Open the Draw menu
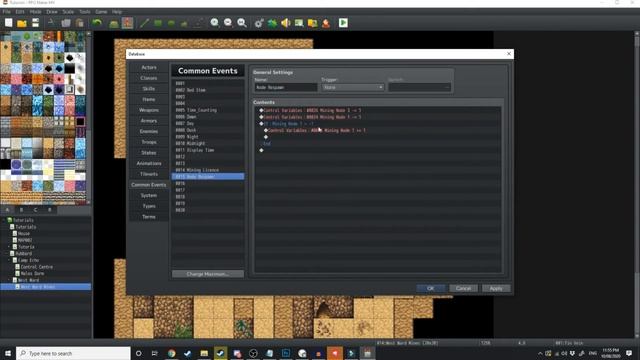This screenshot has width=640, height=360. (52, 12)
